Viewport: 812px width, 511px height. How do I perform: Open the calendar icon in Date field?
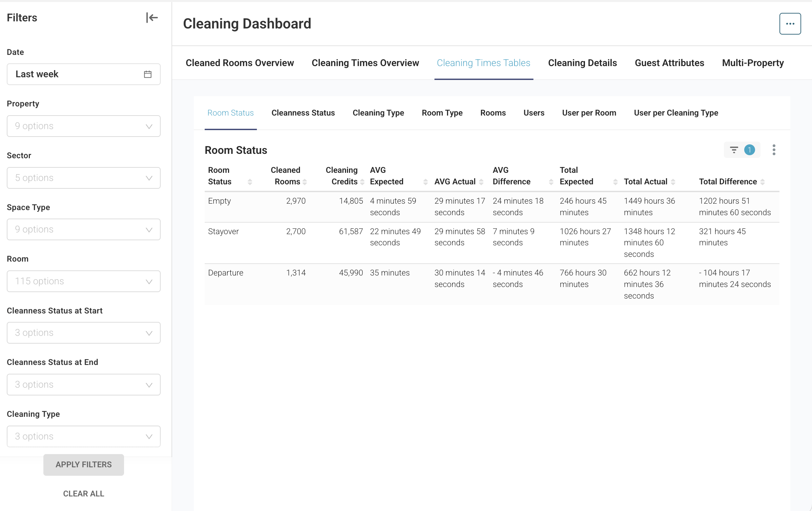click(148, 74)
